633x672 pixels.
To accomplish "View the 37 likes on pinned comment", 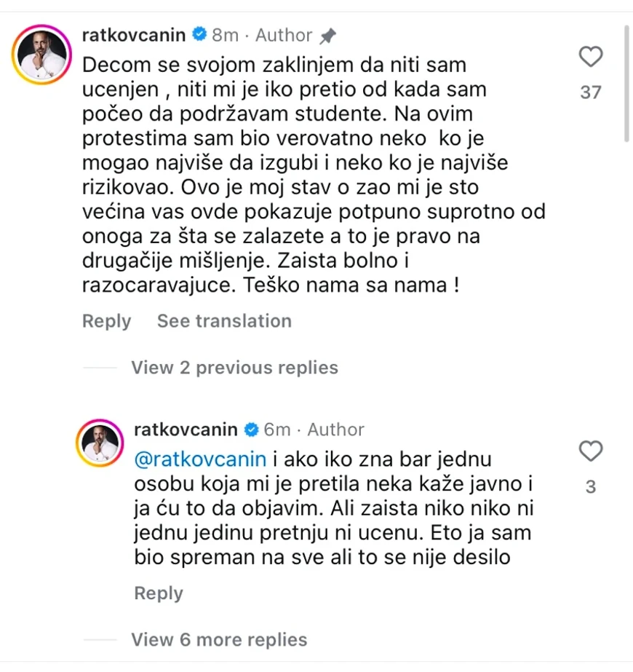I will click(x=590, y=92).
